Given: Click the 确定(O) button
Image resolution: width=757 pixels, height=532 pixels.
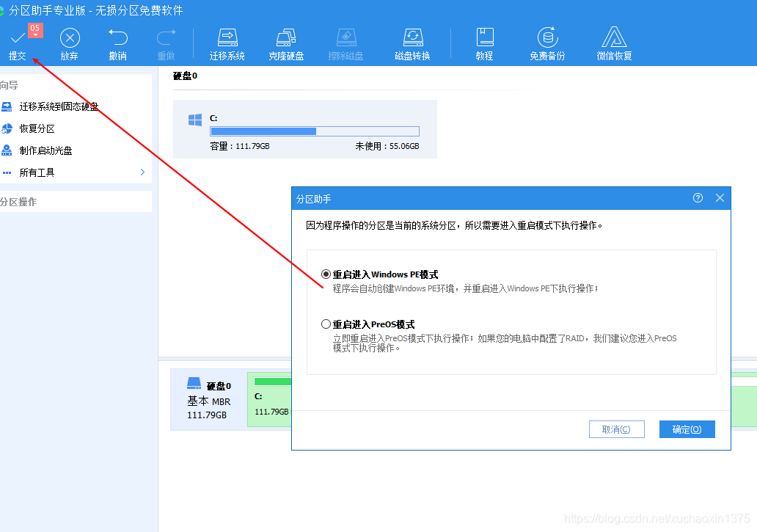Looking at the screenshot, I should pyautogui.click(x=687, y=429).
